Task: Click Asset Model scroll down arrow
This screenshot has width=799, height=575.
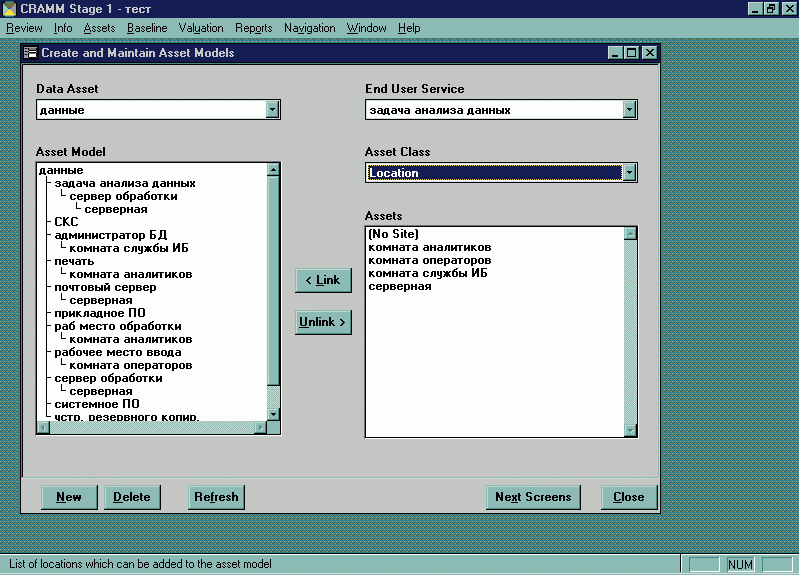Action: (273, 414)
